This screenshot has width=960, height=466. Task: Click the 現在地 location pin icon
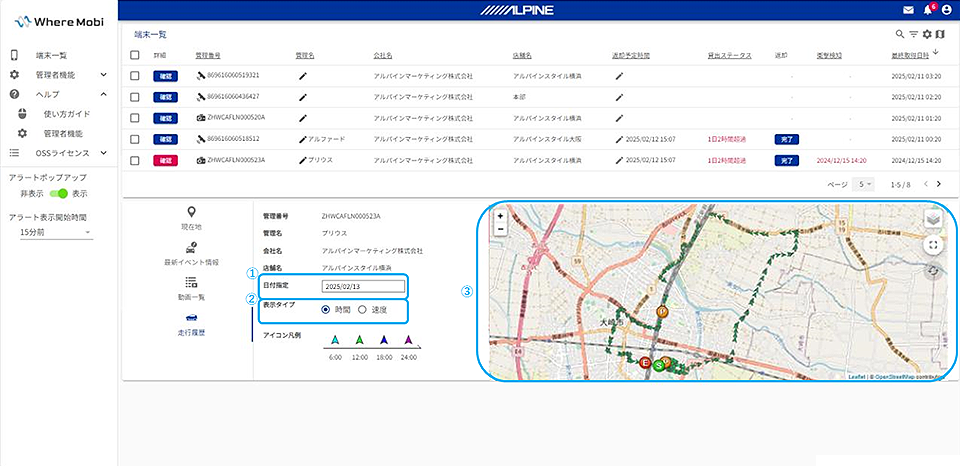[192, 212]
